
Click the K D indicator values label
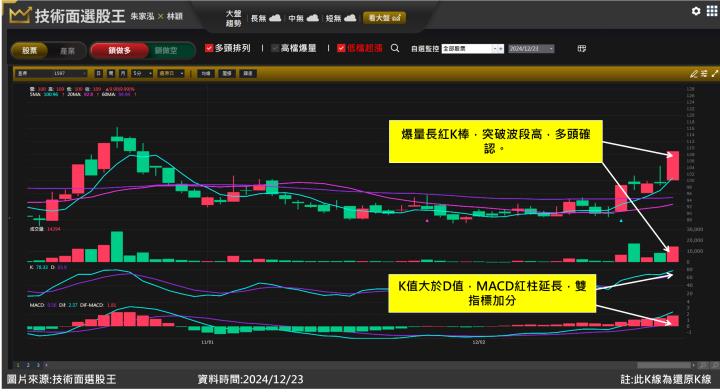(x=48, y=267)
